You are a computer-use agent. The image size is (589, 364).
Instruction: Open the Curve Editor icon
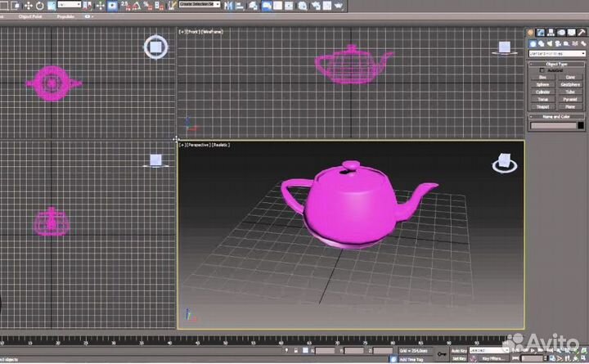(x=277, y=6)
